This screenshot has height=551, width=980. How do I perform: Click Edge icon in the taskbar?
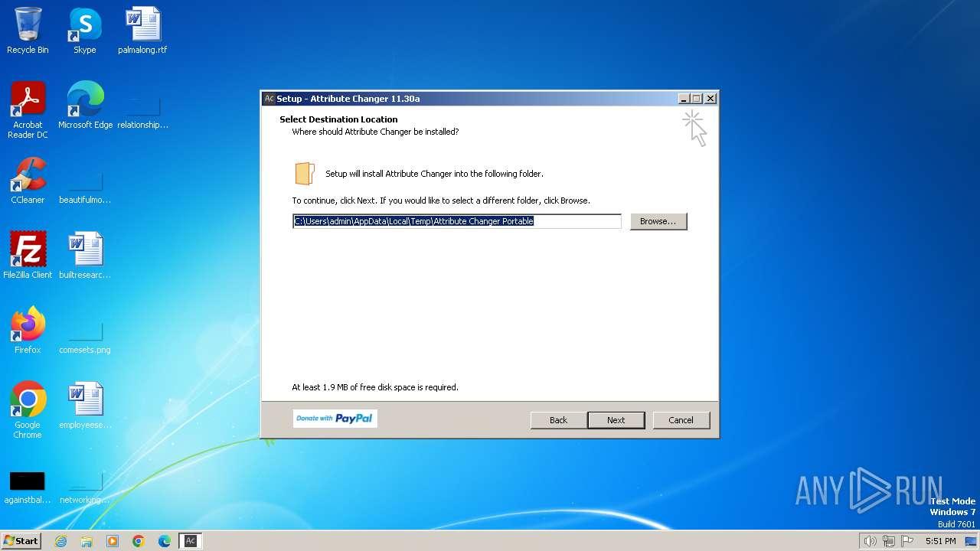pos(165,541)
